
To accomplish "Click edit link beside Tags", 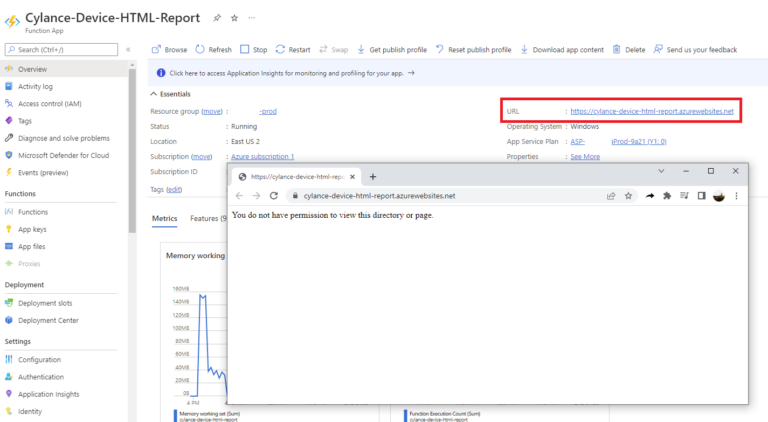I will point(174,189).
